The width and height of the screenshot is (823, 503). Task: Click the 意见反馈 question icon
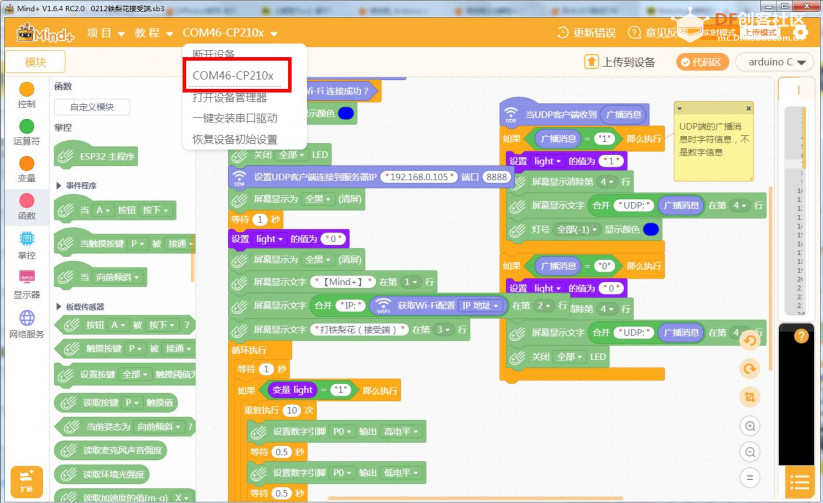point(634,33)
